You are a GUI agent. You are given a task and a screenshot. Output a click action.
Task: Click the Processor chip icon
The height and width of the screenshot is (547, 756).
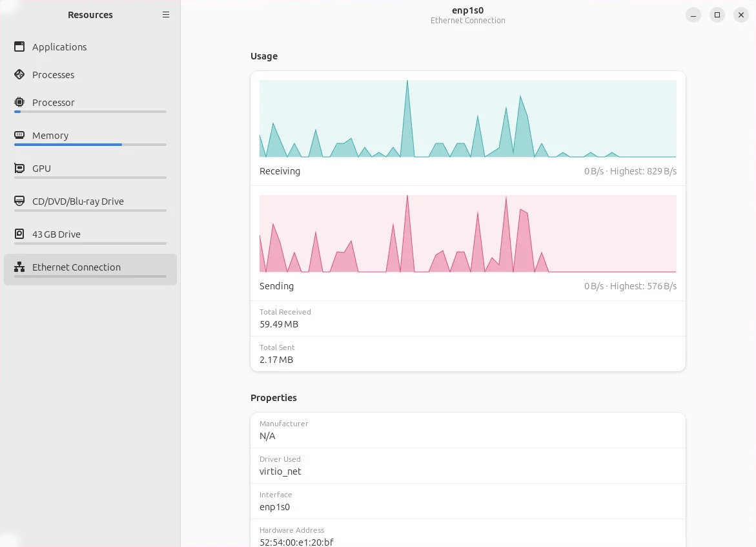click(19, 102)
